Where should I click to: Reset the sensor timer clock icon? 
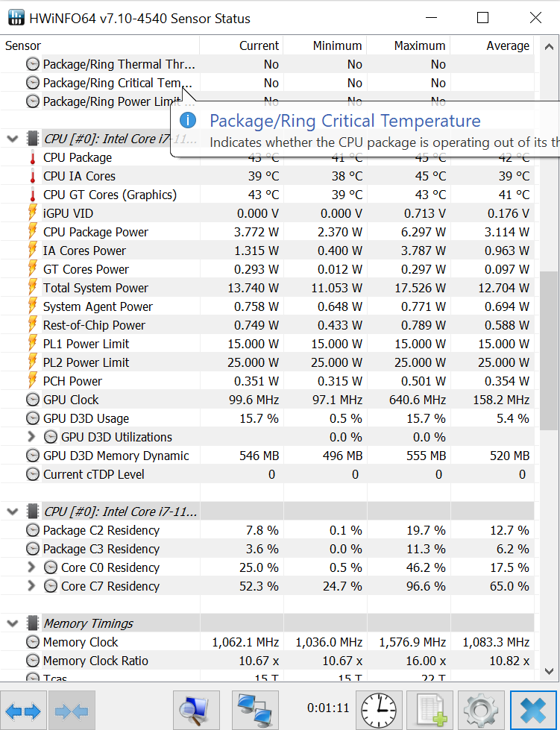tap(379, 710)
